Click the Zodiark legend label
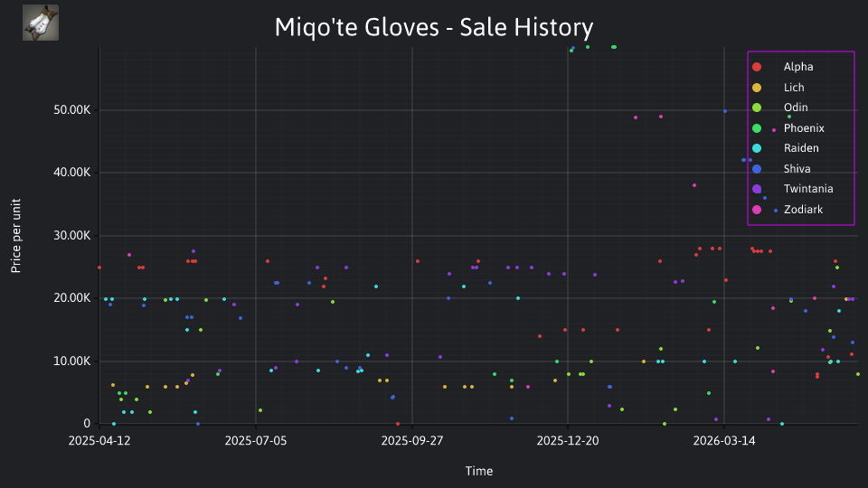868x488 pixels. [x=803, y=210]
